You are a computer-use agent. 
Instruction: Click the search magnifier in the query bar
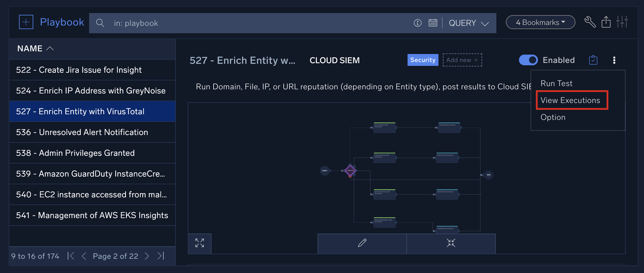click(x=100, y=23)
